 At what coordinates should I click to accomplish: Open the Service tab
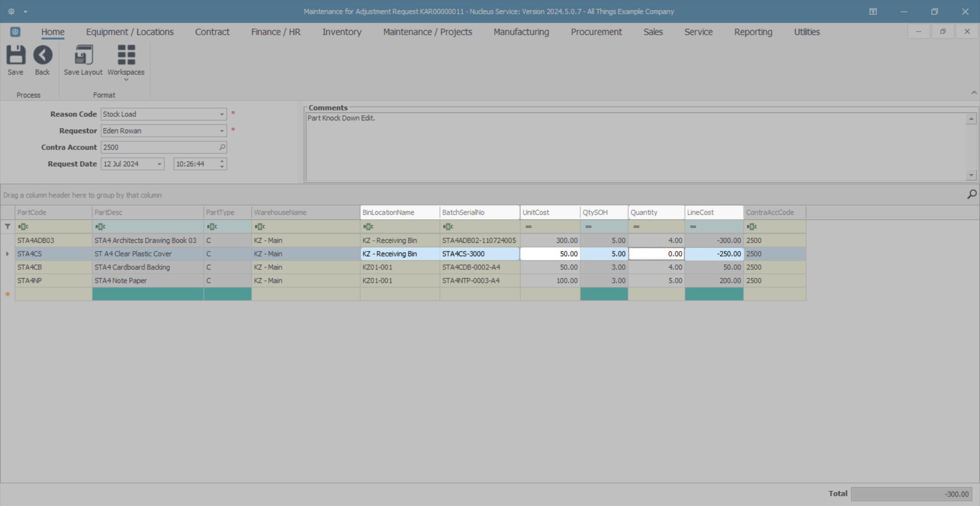698,32
